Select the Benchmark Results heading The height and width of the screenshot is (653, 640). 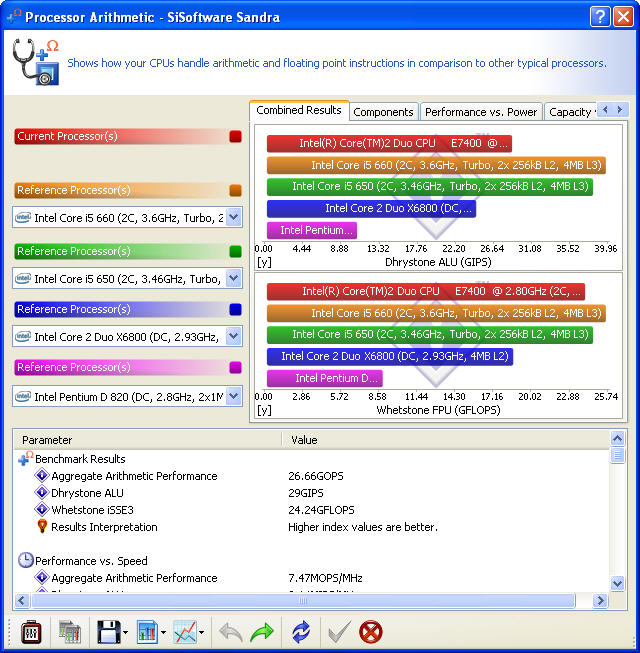(80, 459)
